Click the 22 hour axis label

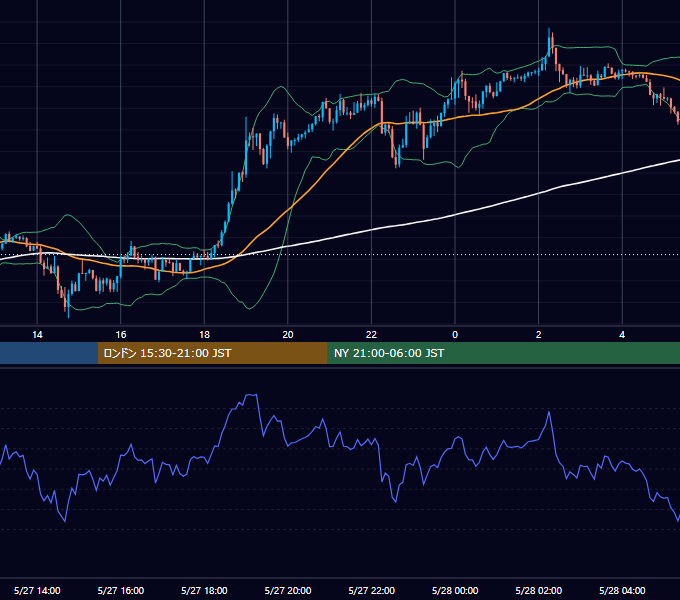[x=371, y=335]
